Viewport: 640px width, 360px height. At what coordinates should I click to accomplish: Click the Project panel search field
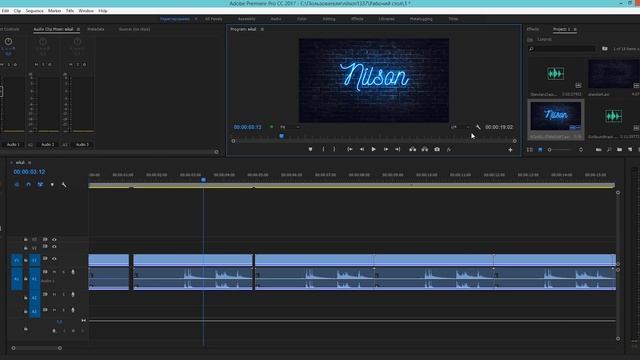562,49
